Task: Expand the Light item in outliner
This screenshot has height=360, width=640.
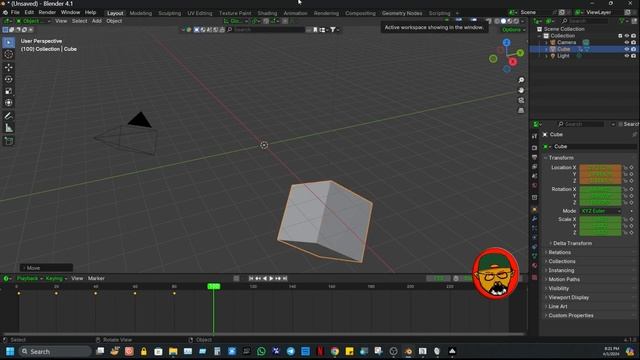Action: 547,56
